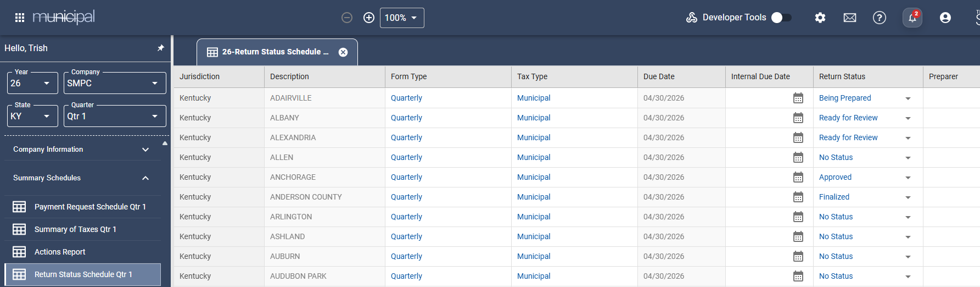The height and width of the screenshot is (287, 980).
Task: Open calendar for AUBURN internal due date
Action: 798,256
